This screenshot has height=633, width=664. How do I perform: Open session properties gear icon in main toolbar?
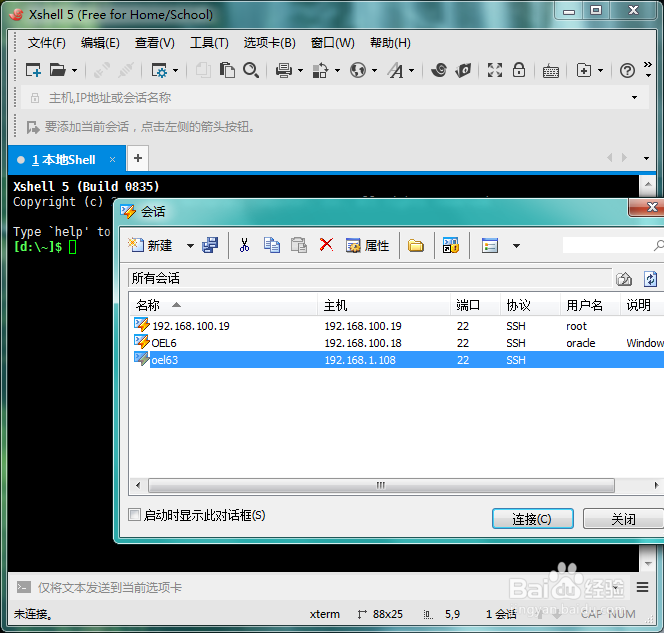pyautogui.click(x=159, y=70)
